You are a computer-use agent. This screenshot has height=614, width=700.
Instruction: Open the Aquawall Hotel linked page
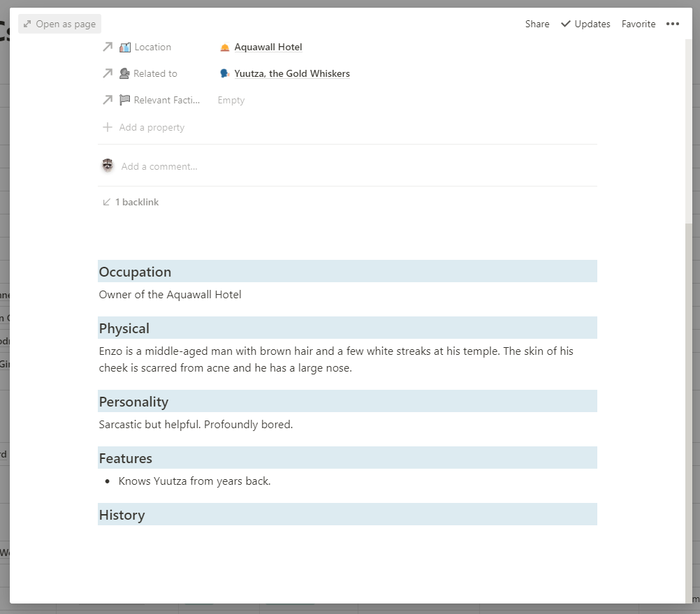pyautogui.click(x=268, y=47)
